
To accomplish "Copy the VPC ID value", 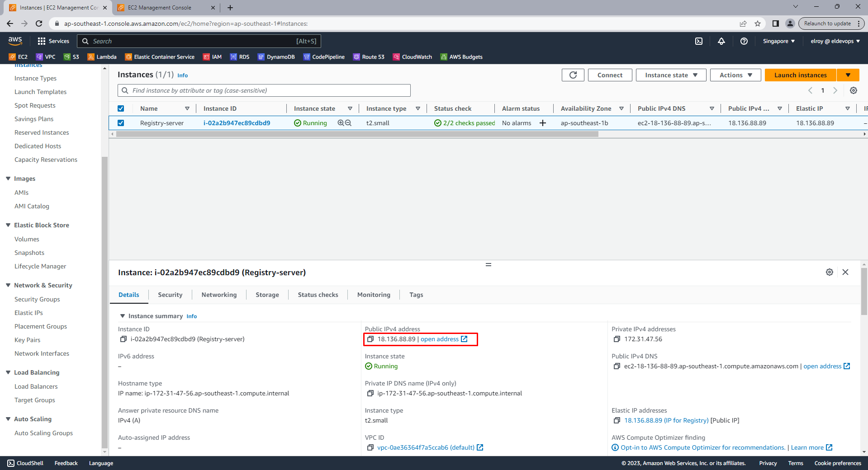I will (370, 447).
